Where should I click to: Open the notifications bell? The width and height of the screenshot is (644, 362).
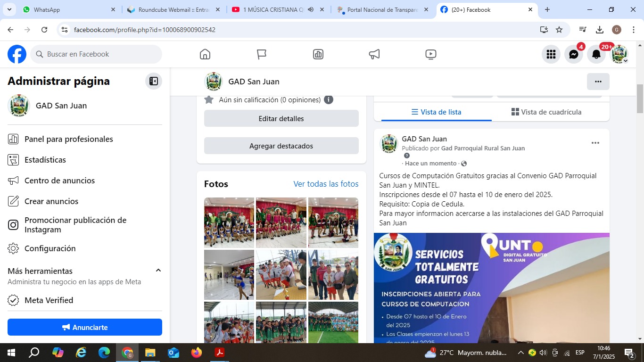pos(596,55)
